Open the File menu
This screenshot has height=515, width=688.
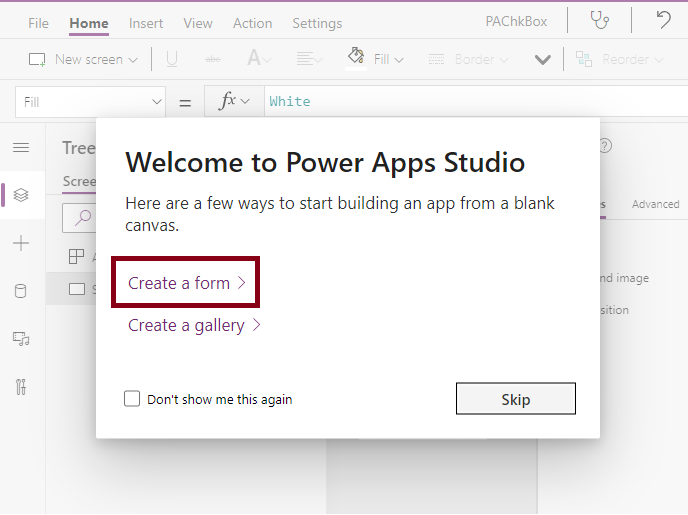pyautogui.click(x=38, y=23)
